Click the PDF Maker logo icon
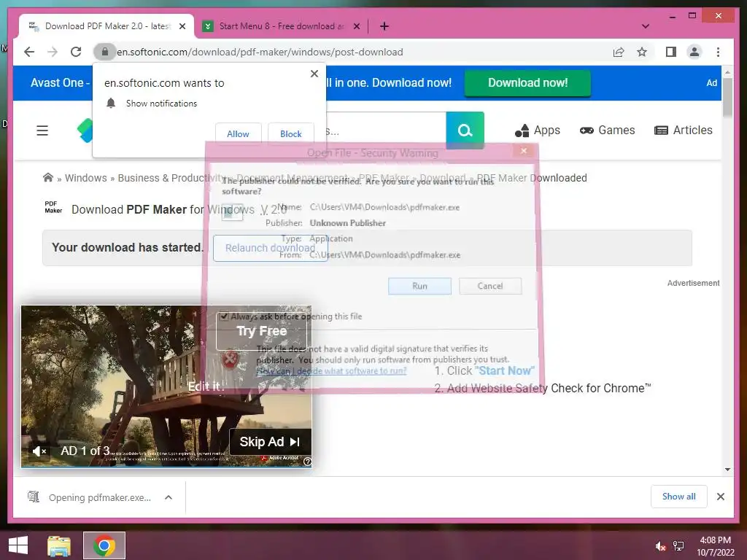 pyautogui.click(x=53, y=207)
